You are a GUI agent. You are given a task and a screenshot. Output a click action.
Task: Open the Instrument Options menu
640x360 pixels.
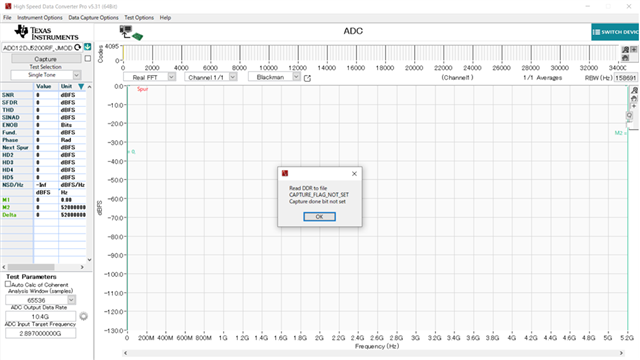(40, 18)
